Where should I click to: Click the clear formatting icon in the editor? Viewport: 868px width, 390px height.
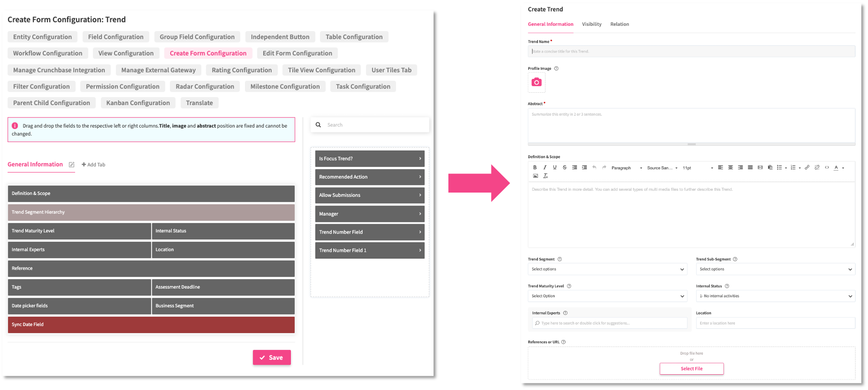click(545, 176)
